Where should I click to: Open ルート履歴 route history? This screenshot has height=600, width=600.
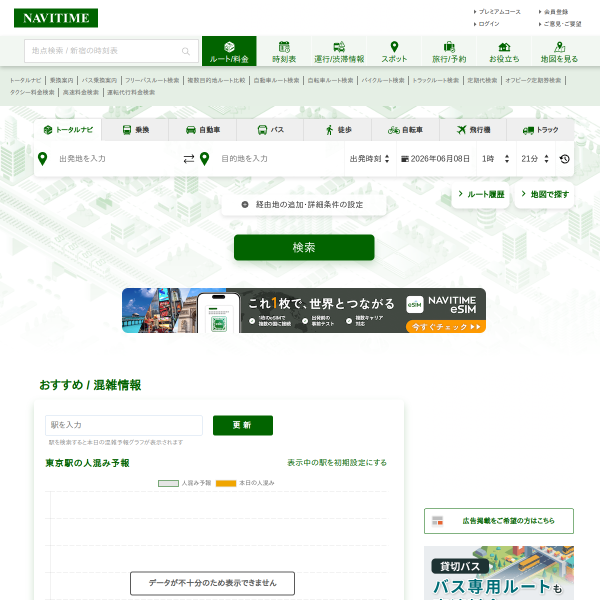(481, 194)
